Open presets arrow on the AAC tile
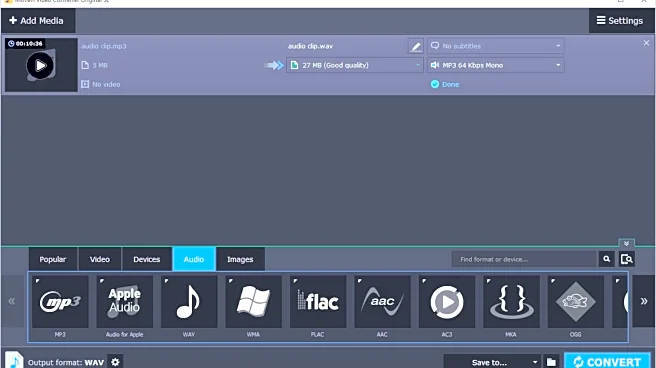This screenshot has width=656, height=368. [359, 281]
